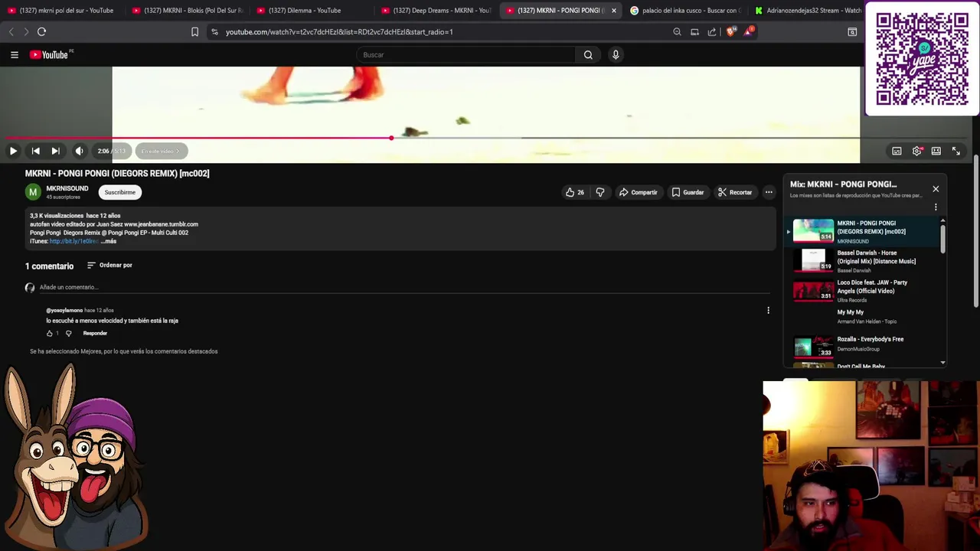Select MKRNI PONGI PONGI playlist thumbnail
Image resolution: width=980 pixels, height=551 pixels.
point(813,230)
